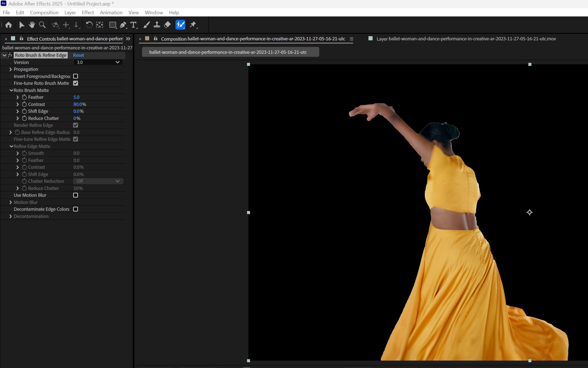
Task: Collapse the Refine Edge Matte group
Action: click(x=11, y=146)
